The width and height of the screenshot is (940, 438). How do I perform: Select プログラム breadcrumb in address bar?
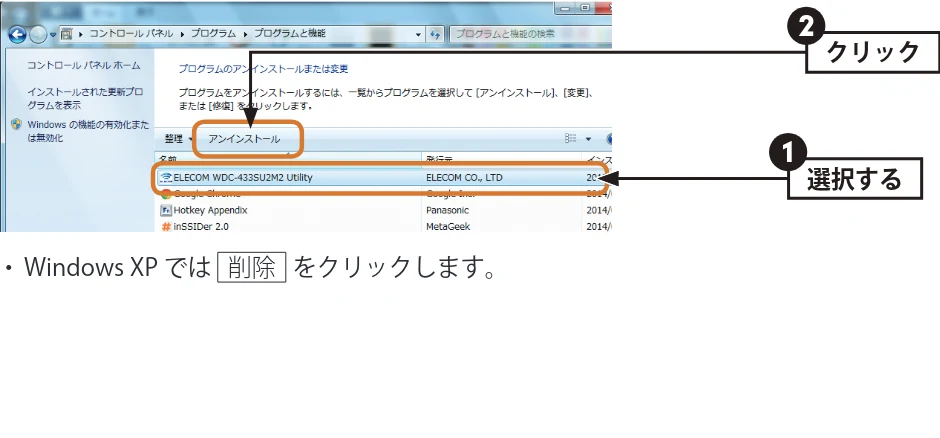pyautogui.click(x=213, y=34)
